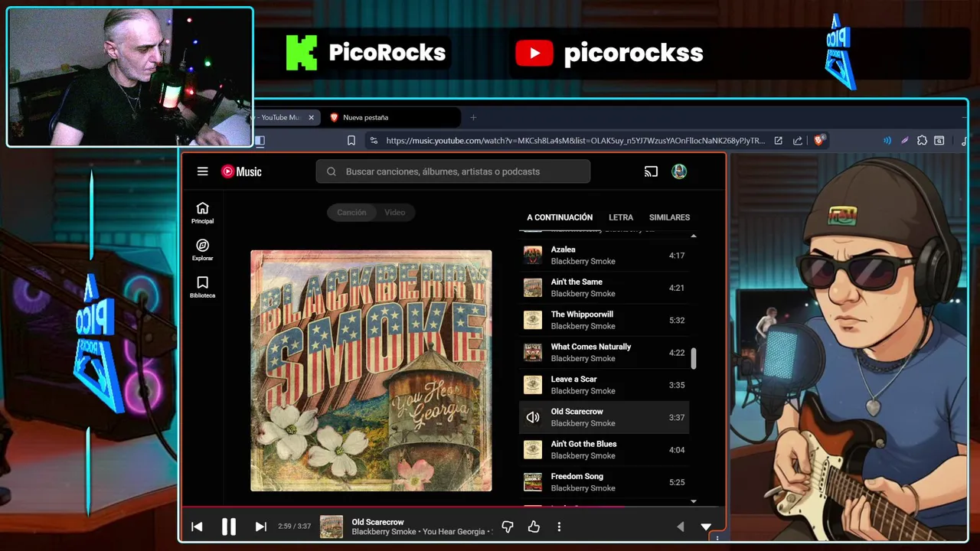Open Biblioteca in the sidebar

pos(203,287)
